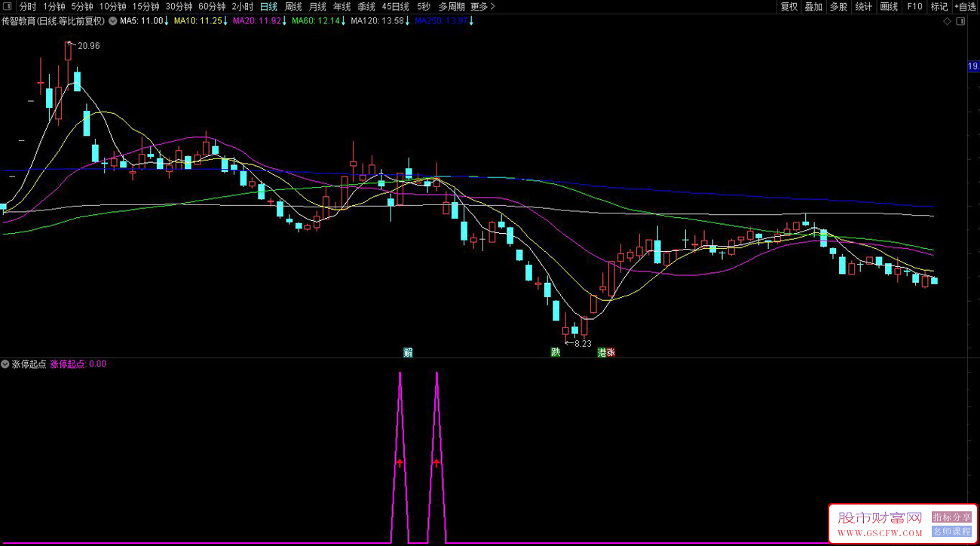Click the 8.23 low price label
Viewport: 980px width, 546px height.
(583, 344)
